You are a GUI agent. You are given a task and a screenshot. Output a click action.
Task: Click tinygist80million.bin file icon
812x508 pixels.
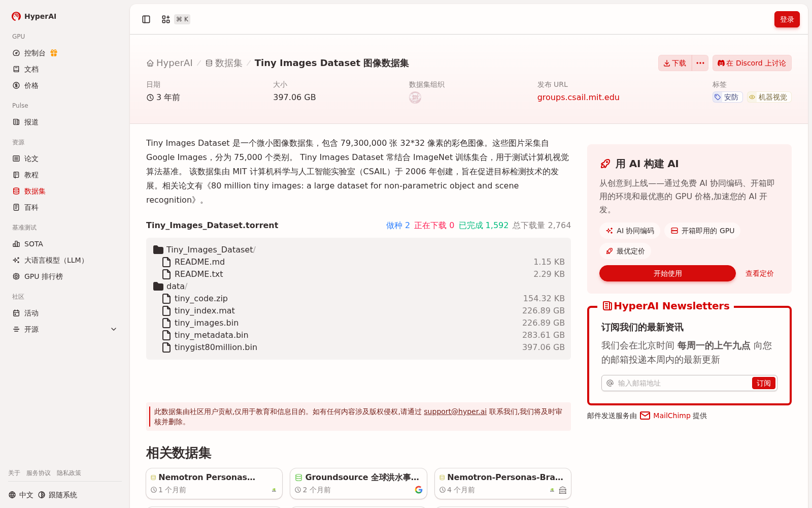coord(166,347)
